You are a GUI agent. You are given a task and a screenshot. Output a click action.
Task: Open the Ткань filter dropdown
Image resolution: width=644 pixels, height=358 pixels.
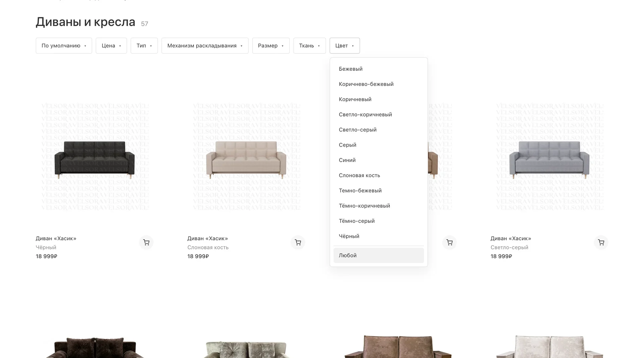click(310, 46)
